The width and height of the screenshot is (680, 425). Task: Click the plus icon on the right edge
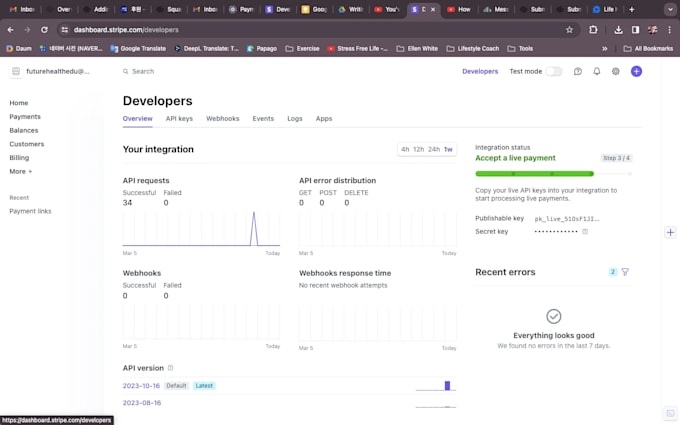pyautogui.click(x=670, y=232)
